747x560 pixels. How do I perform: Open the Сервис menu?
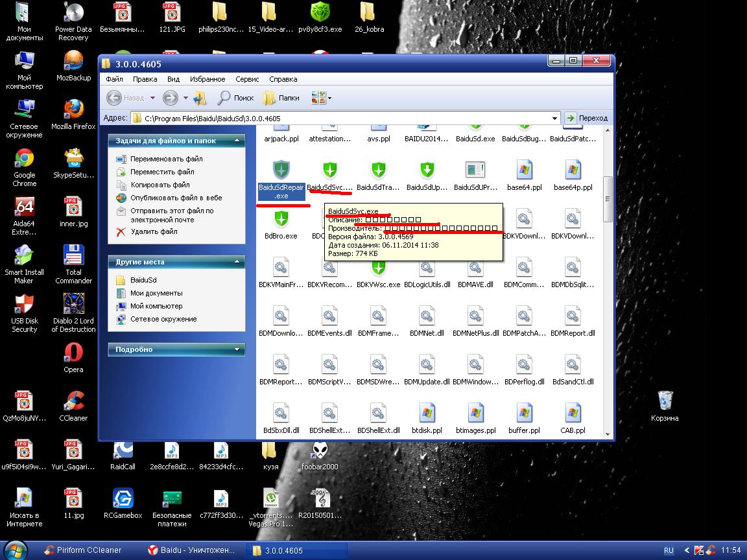(247, 79)
